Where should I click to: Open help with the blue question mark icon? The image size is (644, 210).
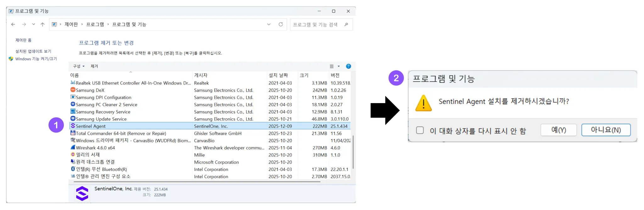coord(348,66)
